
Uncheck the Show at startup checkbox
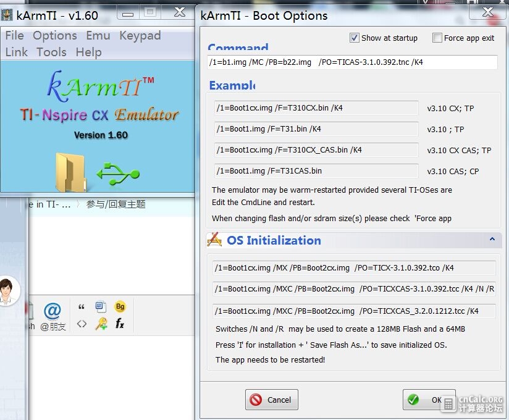coord(354,38)
